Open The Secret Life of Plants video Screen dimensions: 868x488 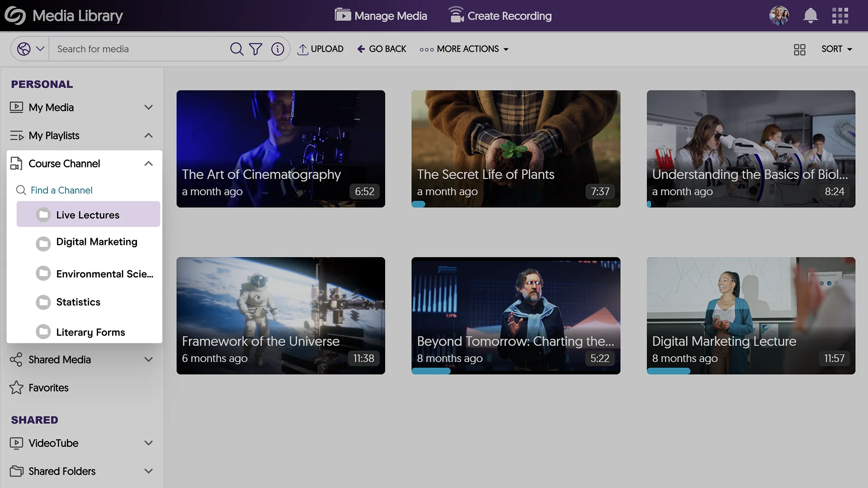coord(515,149)
